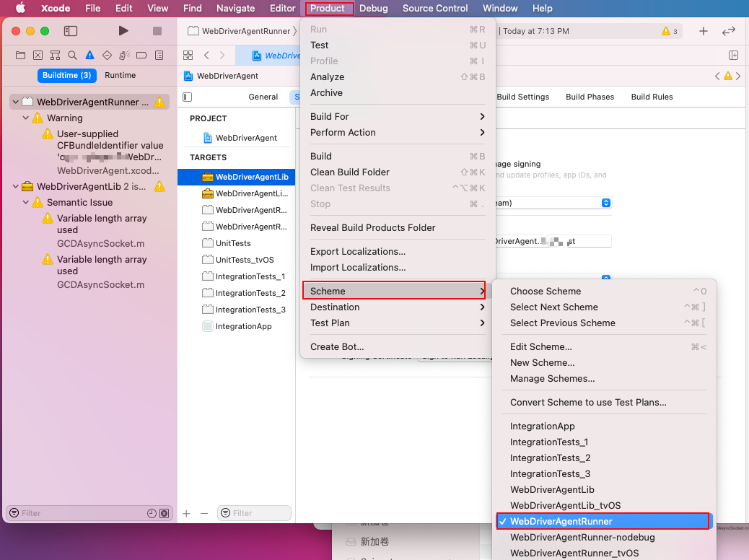749x560 pixels.
Task: Open the Product menu in menu bar
Action: [x=328, y=8]
